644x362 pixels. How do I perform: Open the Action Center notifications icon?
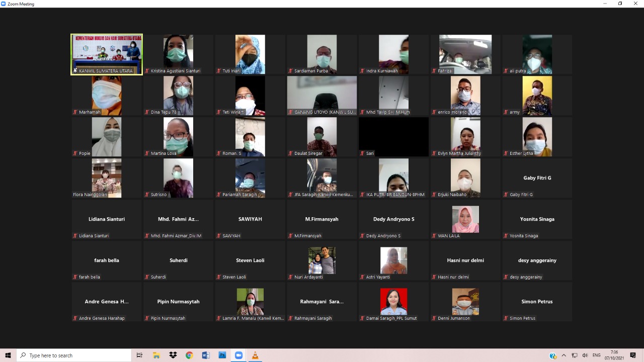(x=633, y=355)
